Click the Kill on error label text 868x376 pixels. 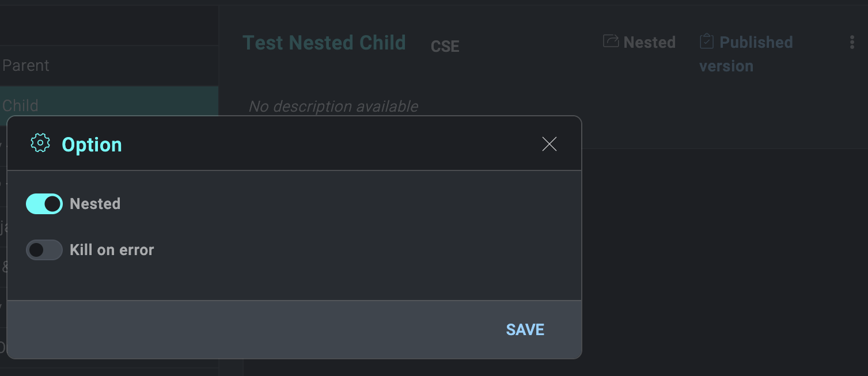coord(112,249)
